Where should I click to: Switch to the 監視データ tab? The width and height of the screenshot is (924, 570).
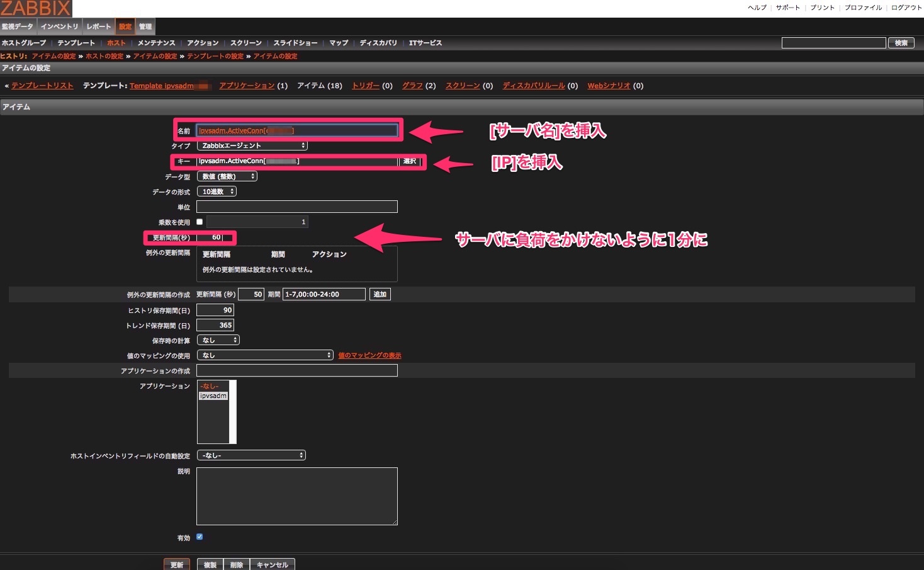pyautogui.click(x=18, y=26)
